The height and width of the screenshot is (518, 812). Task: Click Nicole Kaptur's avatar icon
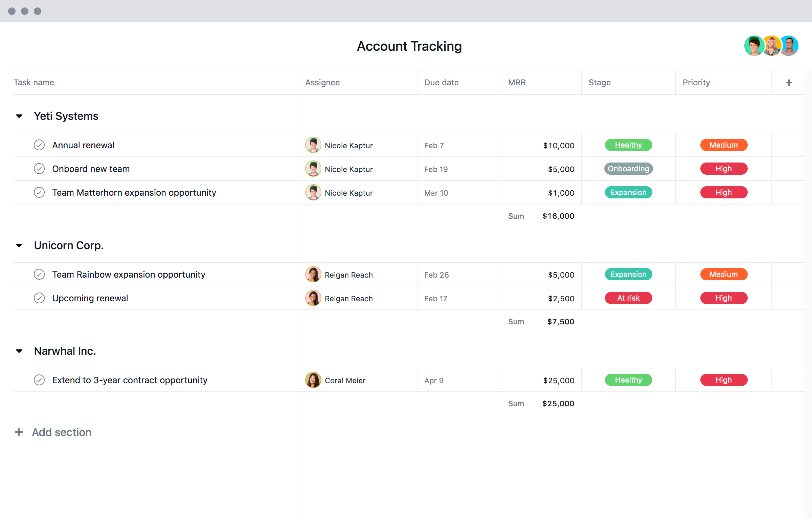click(x=313, y=145)
